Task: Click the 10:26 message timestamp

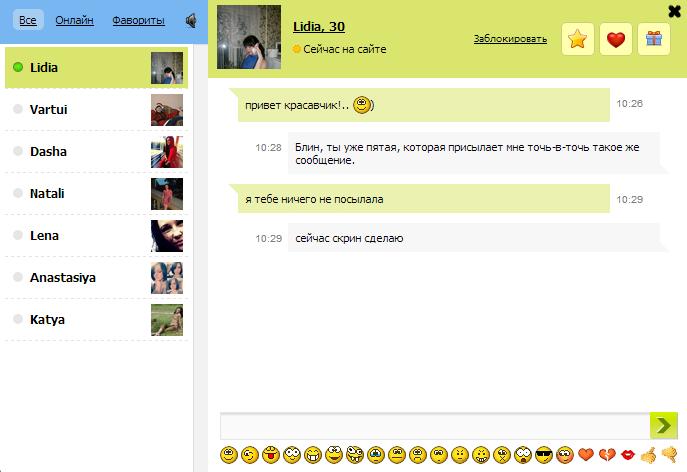Action: point(630,104)
